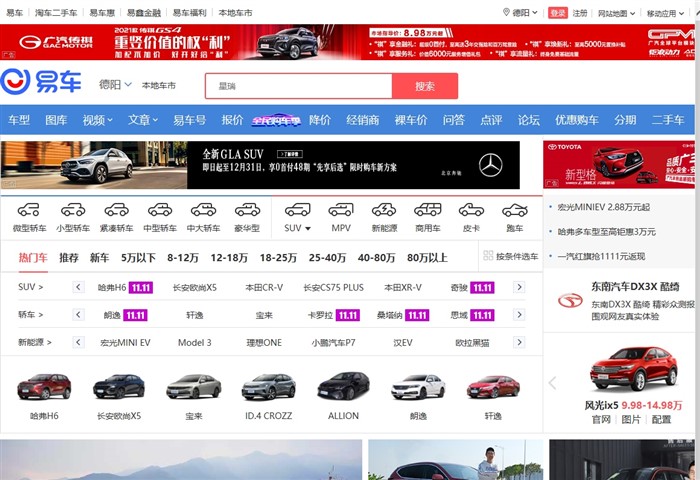Click the SUV row left arrow
The width and height of the screenshot is (700, 480).
(x=78, y=287)
